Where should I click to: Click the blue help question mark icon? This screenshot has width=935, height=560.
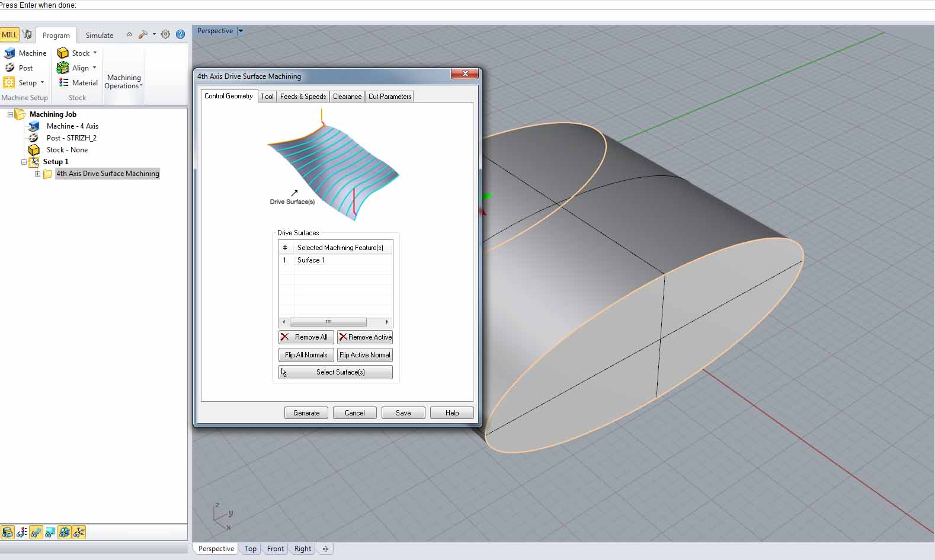[x=180, y=35]
